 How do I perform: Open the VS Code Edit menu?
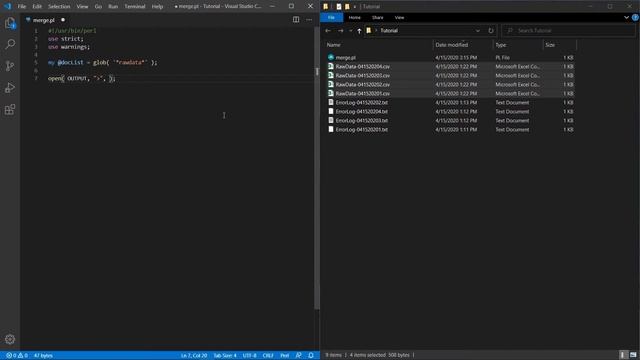[x=37, y=7]
